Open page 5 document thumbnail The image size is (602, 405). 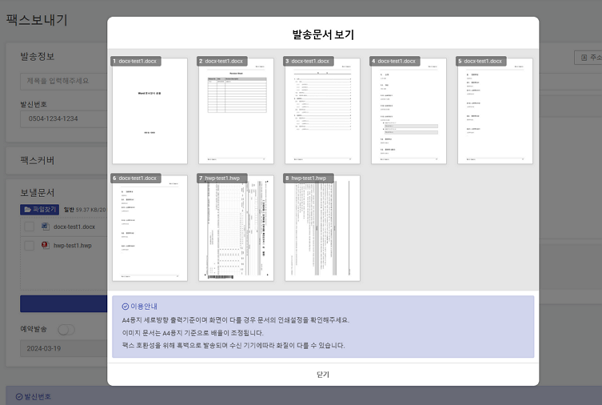(x=494, y=111)
